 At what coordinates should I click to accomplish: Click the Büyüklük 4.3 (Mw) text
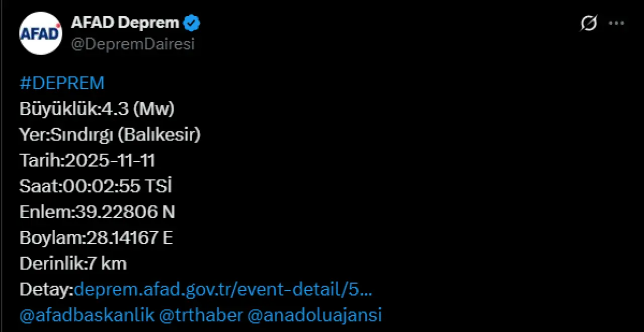97,109
